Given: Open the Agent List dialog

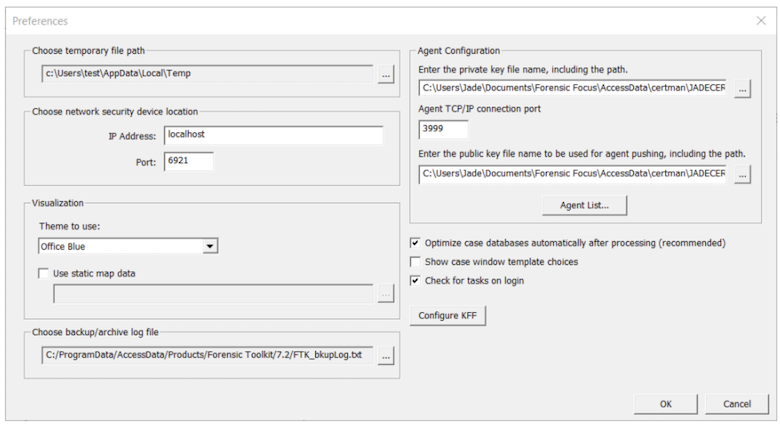Looking at the screenshot, I should pos(585,205).
